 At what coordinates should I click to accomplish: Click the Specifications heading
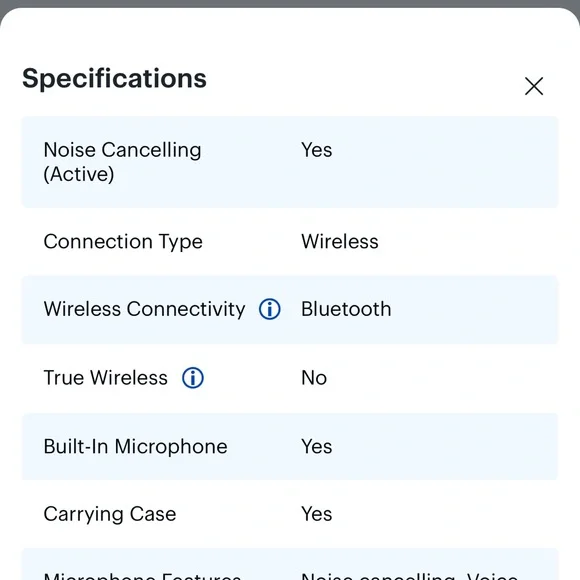point(114,79)
